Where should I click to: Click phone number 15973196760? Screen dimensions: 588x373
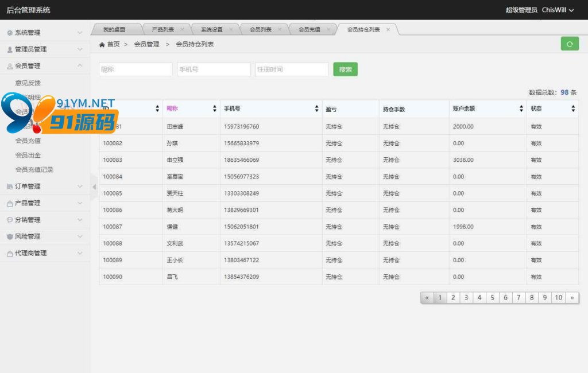(x=242, y=127)
